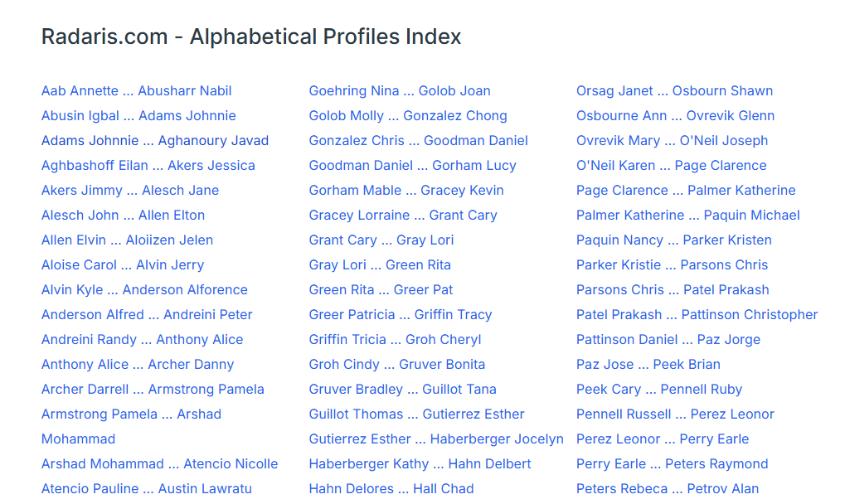Select Patel Prakash ... Pattinson Christopher link

(697, 315)
